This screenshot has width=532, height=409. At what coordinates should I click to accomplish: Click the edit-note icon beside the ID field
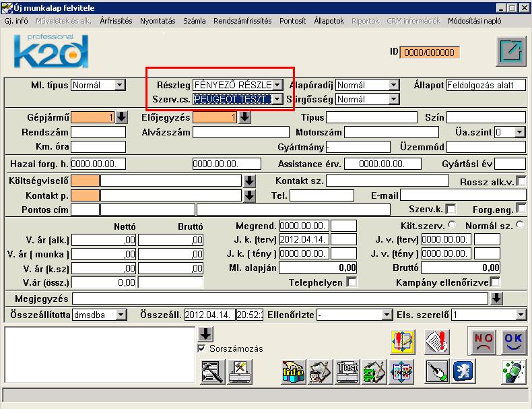click(511, 52)
